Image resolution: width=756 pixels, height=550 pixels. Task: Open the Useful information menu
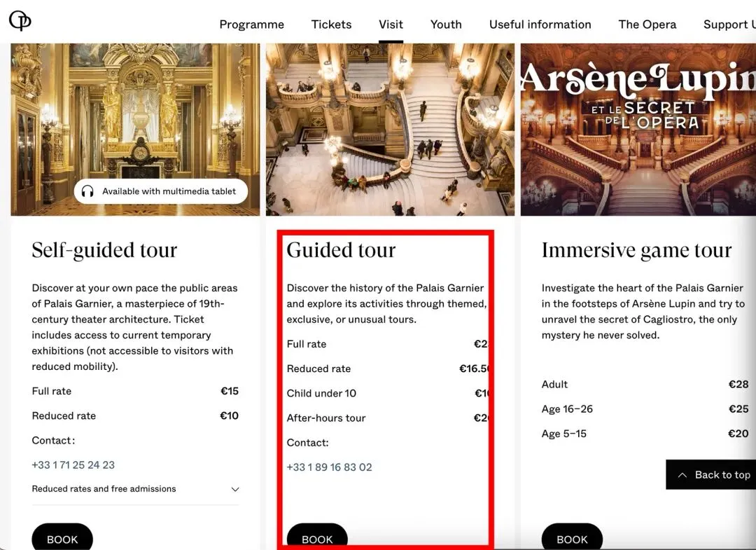click(x=540, y=25)
